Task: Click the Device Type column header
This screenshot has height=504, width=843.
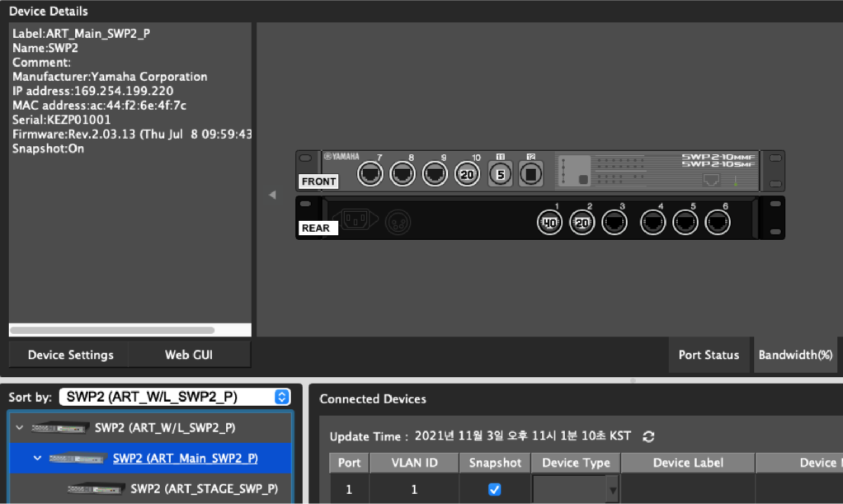Action: [576, 463]
